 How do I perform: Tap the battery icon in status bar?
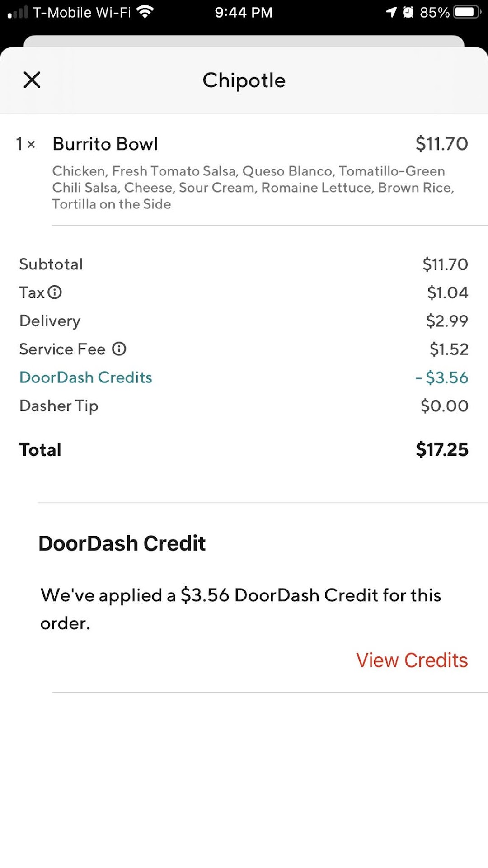[467, 12]
